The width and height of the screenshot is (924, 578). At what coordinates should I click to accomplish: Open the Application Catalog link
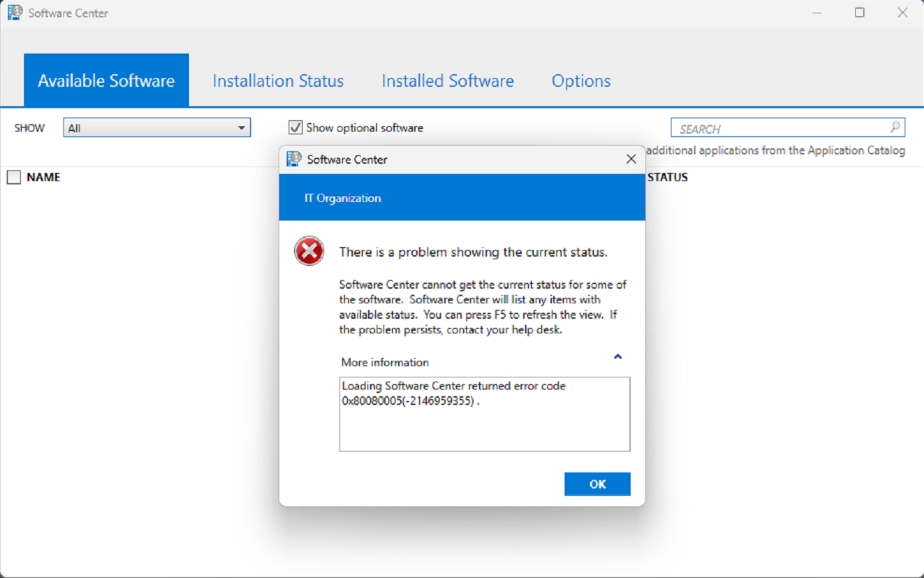click(x=776, y=150)
